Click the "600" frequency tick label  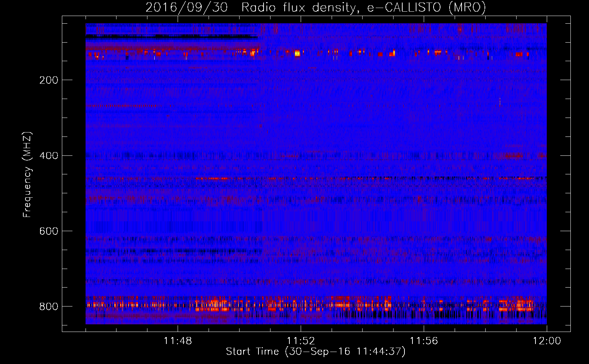49,231
